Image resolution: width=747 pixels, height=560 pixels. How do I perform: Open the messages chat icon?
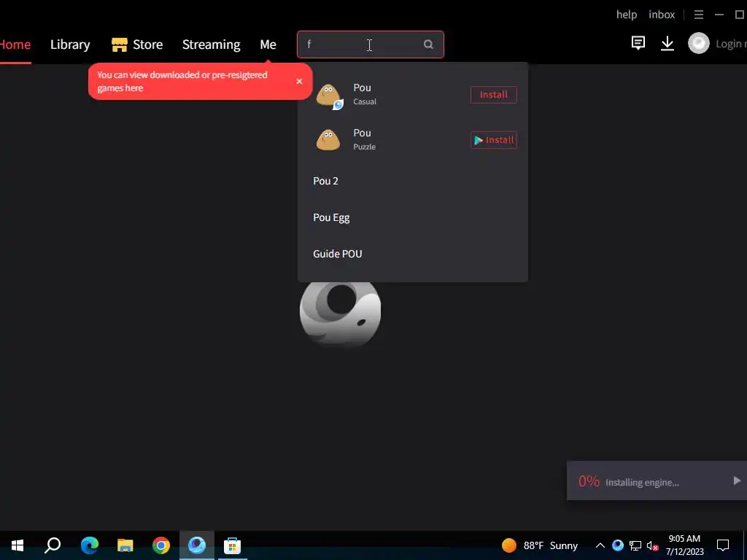click(638, 43)
